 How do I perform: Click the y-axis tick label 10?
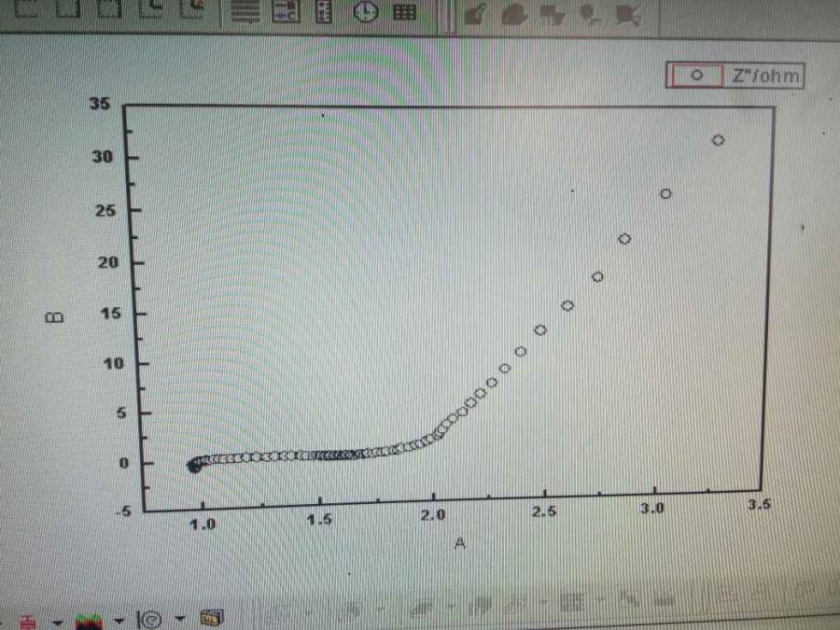(114, 364)
